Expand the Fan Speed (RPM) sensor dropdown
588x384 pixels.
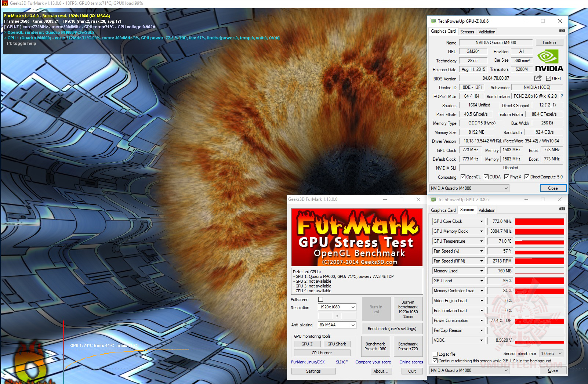(x=482, y=261)
